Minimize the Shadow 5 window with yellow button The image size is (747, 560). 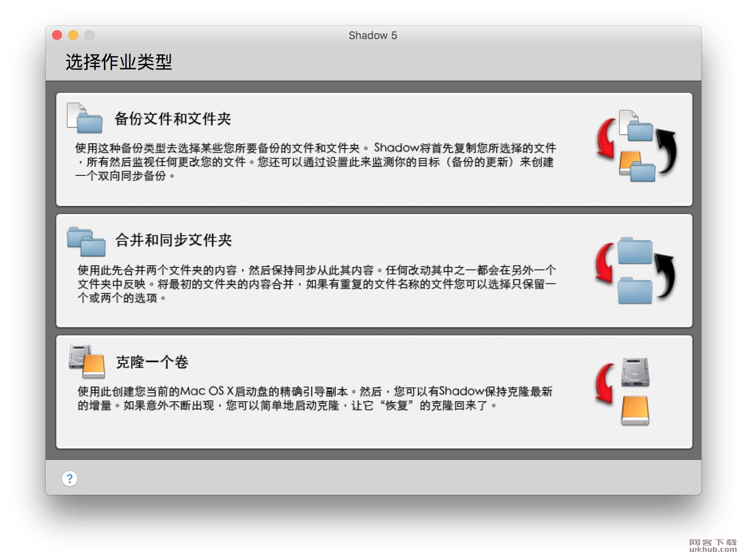click(x=73, y=35)
